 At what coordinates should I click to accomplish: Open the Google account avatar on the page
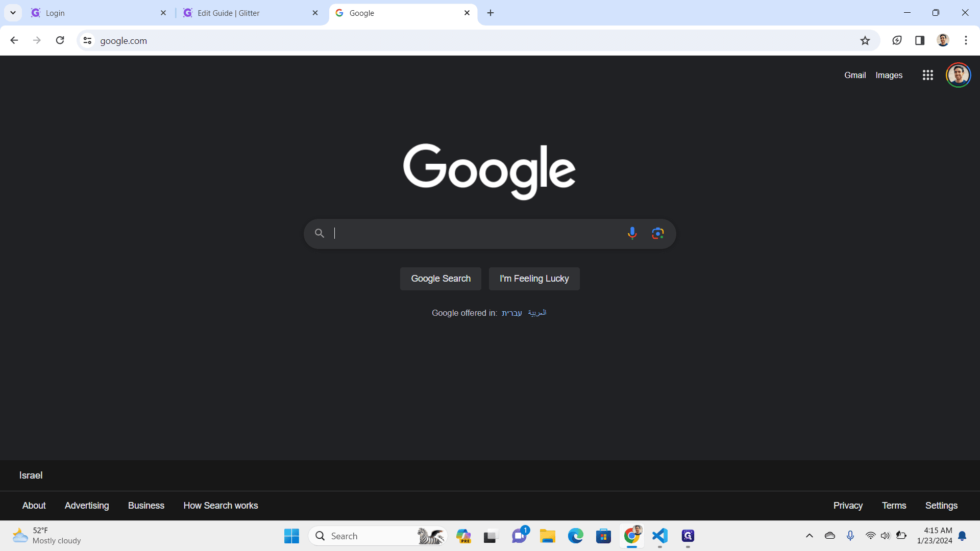pyautogui.click(x=958, y=75)
